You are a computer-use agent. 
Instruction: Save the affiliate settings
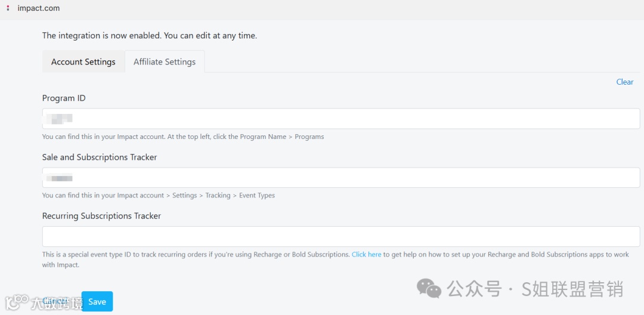coord(97,301)
